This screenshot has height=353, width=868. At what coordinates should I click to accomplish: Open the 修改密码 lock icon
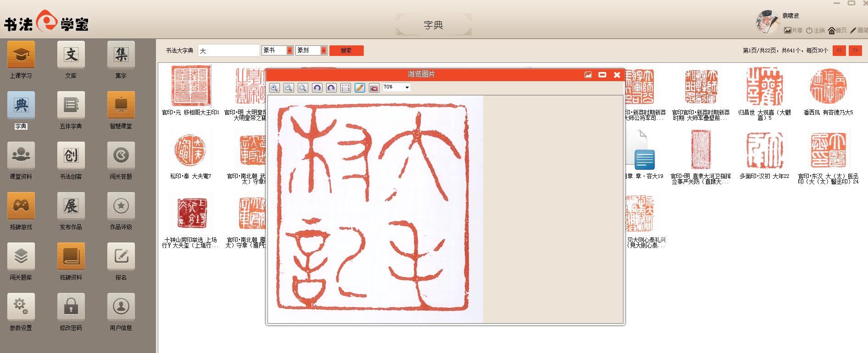[71, 307]
